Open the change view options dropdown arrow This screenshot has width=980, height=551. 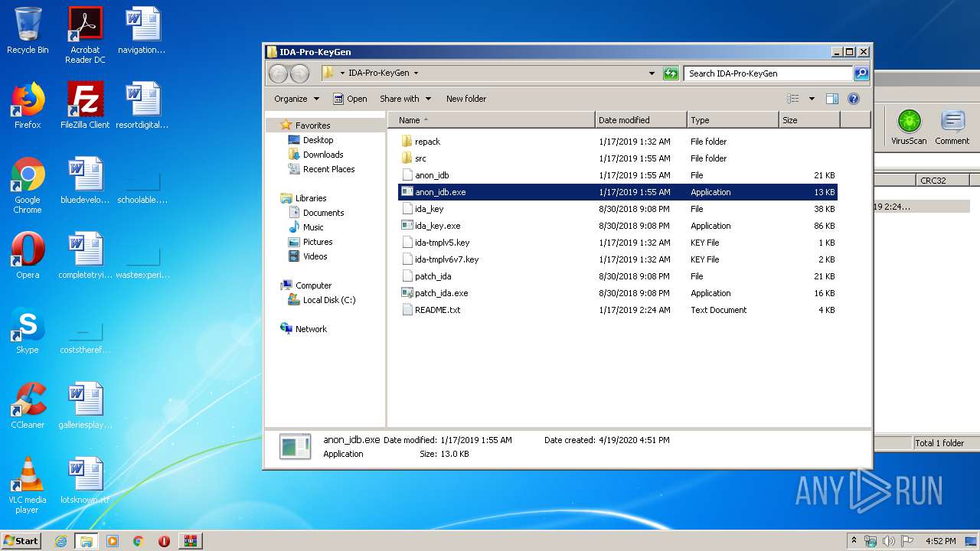[x=812, y=99]
